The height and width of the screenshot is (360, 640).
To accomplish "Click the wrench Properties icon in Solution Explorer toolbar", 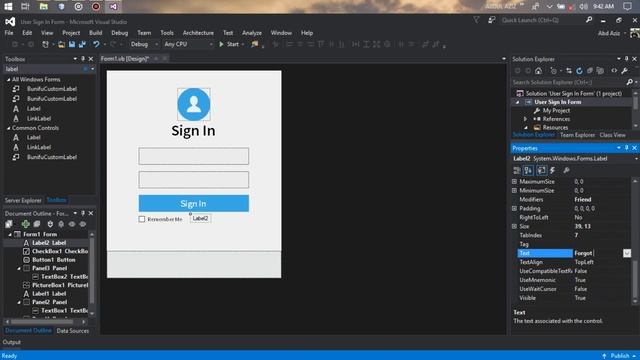I will tap(624, 71).
